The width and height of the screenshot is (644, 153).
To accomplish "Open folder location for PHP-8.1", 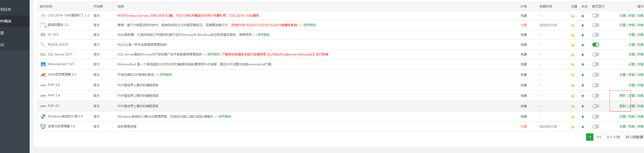I will coord(573,106).
